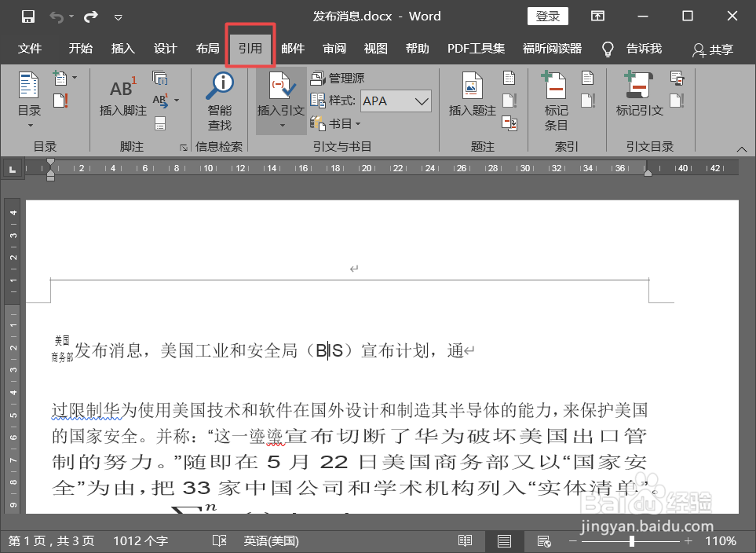
Task: Open the 帮助 tab
Action: pos(417,49)
